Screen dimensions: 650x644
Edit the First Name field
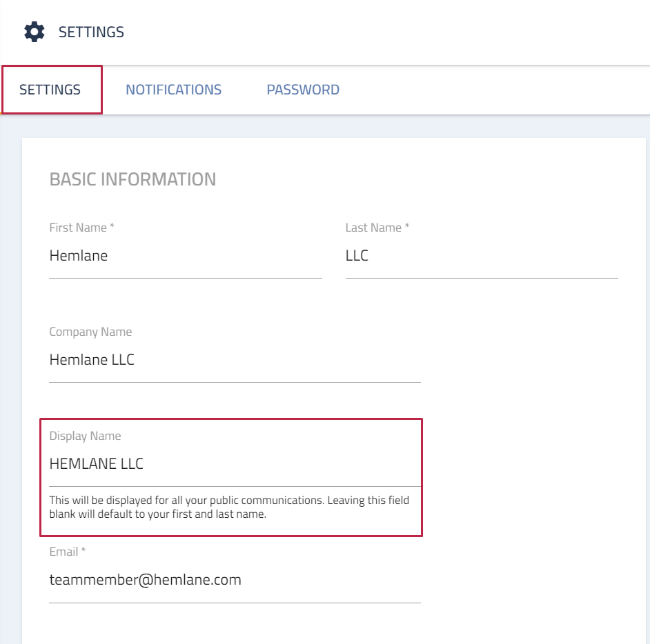pos(186,256)
